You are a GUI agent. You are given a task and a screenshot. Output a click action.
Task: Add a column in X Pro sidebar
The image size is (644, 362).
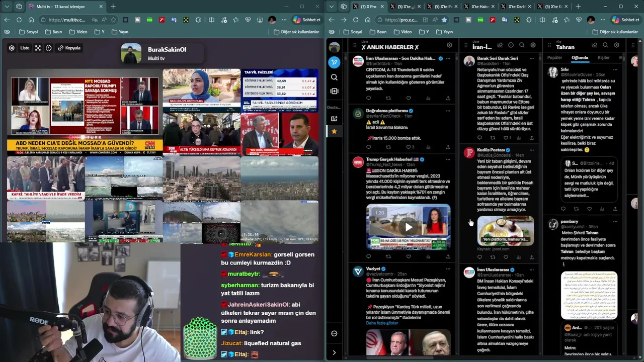334,91
